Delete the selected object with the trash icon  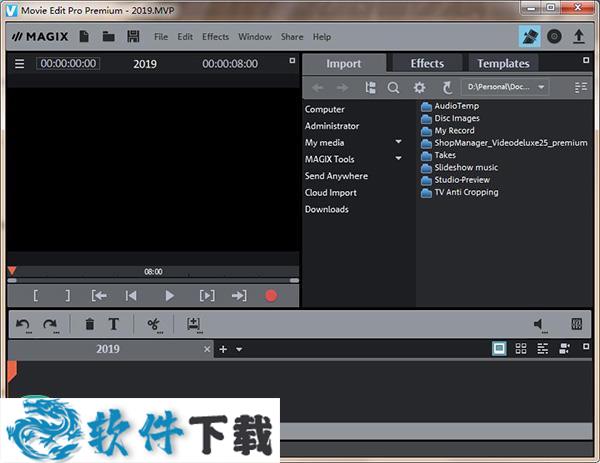coord(90,324)
